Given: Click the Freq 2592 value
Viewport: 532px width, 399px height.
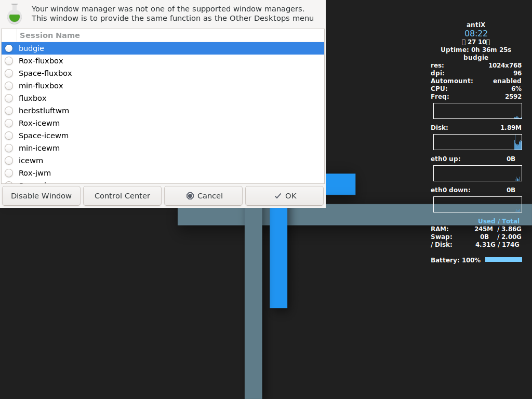Looking at the screenshot, I should (x=513, y=96).
